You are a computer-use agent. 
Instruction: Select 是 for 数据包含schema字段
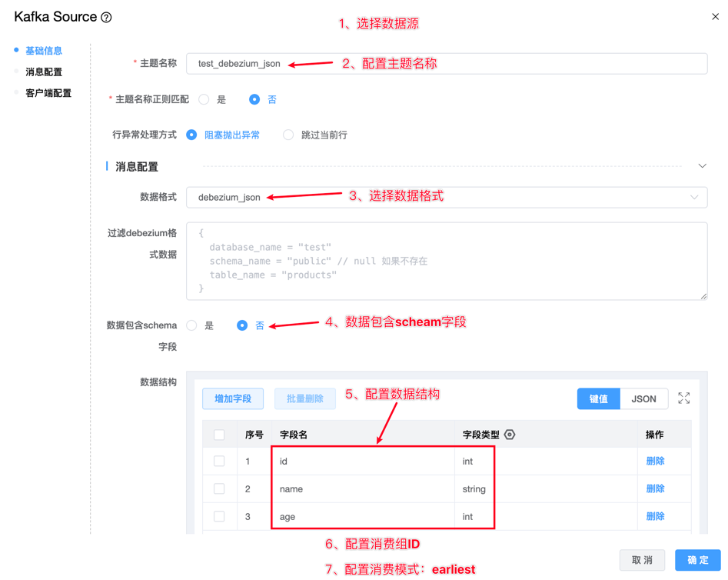tap(191, 325)
